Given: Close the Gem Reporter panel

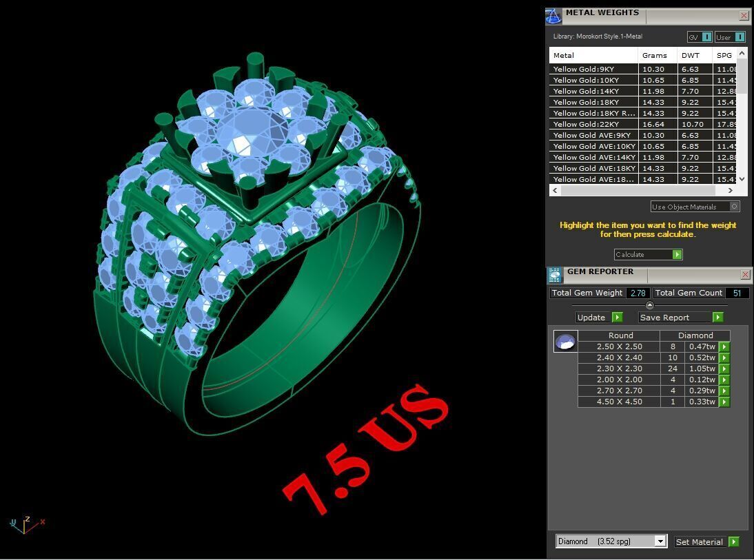Looking at the screenshot, I should pos(745,274).
